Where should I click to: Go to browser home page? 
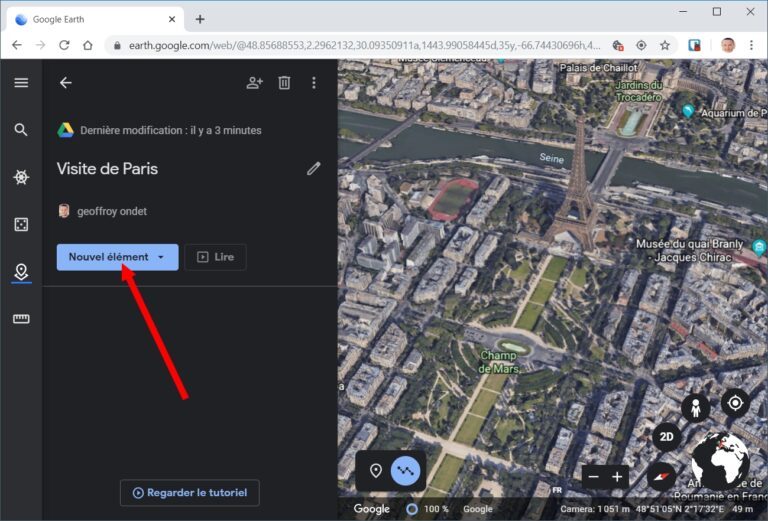pyautogui.click(x=88, y=45)
